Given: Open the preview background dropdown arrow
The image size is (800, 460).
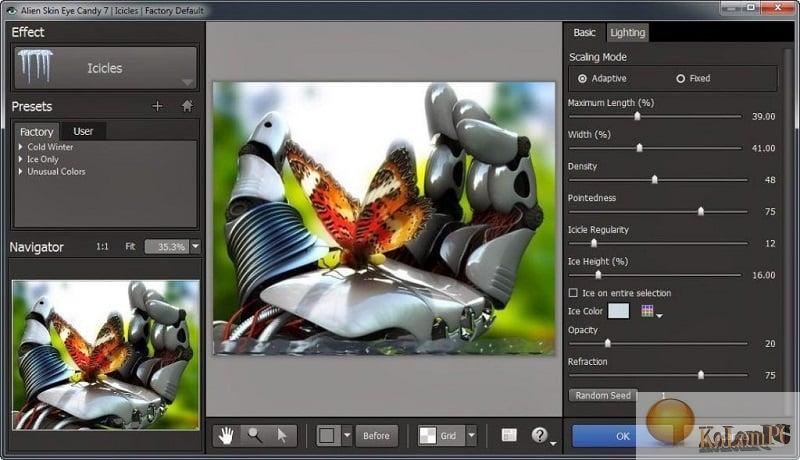Looking at the screenshot, I should 347,436.
